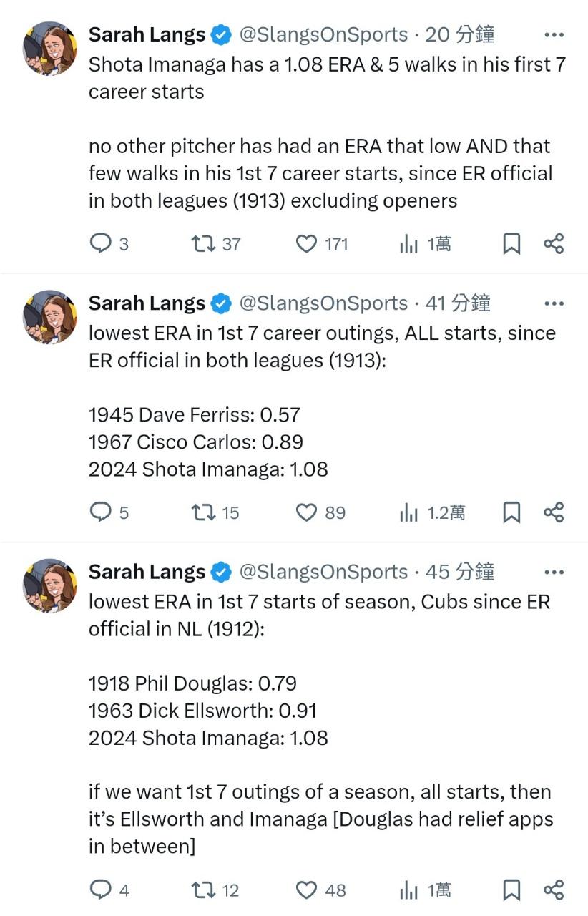588x916 pixels.
Task: Reply to the Dave Ferriss ERA list tweet
Action: coord(99,512)
